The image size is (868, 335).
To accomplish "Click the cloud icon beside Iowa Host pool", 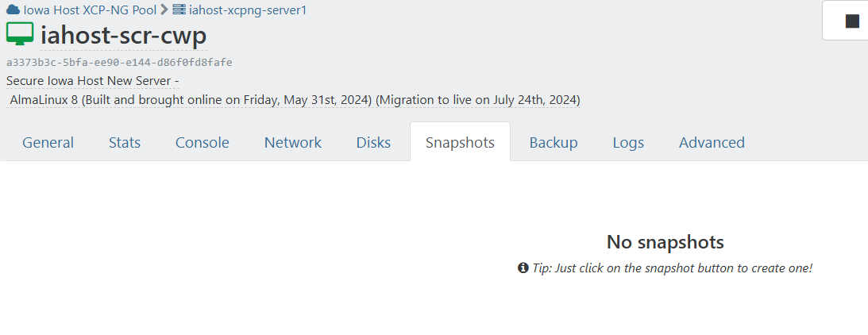I will [x=14, y=10].
